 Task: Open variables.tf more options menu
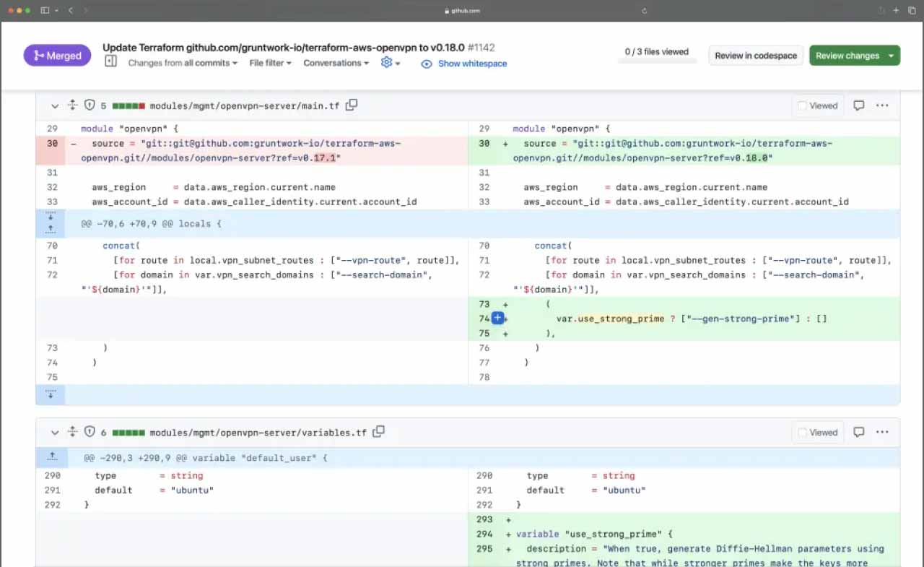(x=882, y=433)
